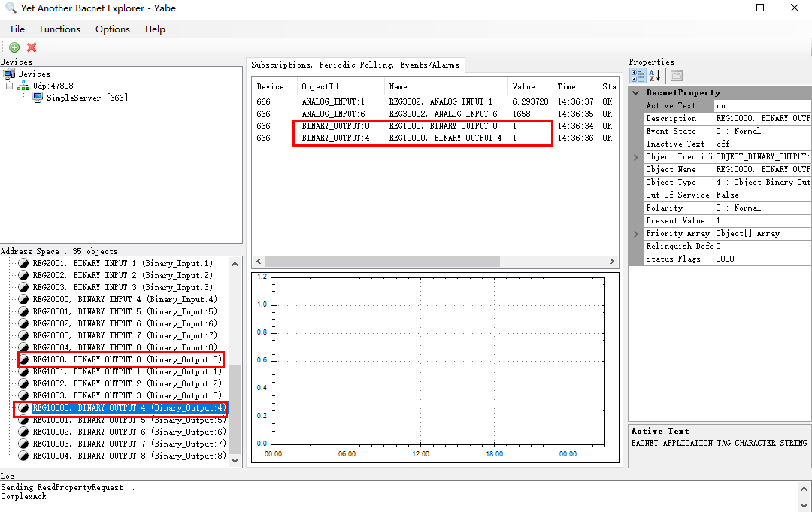Click the Out Of Service value False
Image resolution: width=812 pixels, height=512 pixels.
point(762,195)
